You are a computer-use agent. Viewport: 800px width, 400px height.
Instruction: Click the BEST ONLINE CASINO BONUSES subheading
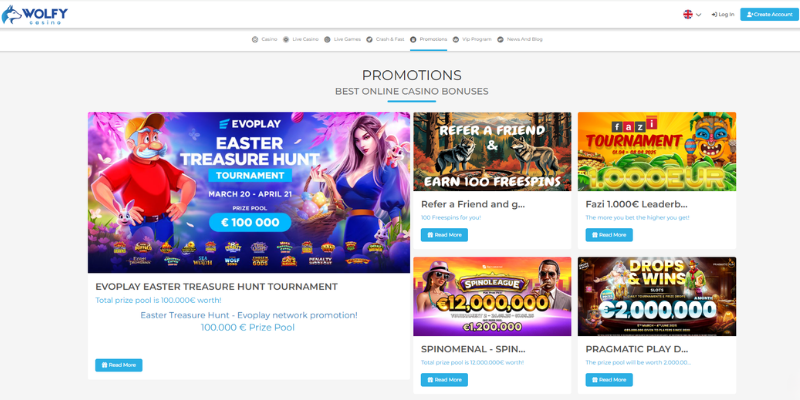click(x=412, y=91)
